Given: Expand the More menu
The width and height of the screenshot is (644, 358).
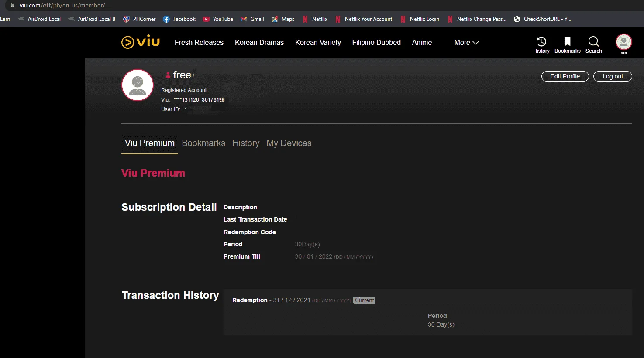Looking at the screenshot, I should 466,42.
